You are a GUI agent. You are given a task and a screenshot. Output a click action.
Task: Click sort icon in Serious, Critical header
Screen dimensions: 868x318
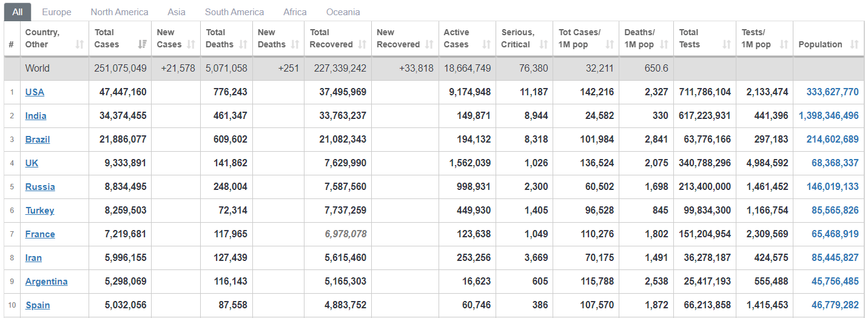pyautogui.click(x=543, y=44)
